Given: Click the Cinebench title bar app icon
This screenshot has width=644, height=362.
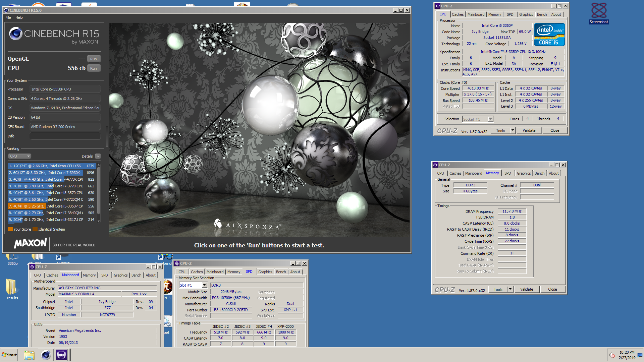Looking at the screenshot, I should tap(6, 10).
